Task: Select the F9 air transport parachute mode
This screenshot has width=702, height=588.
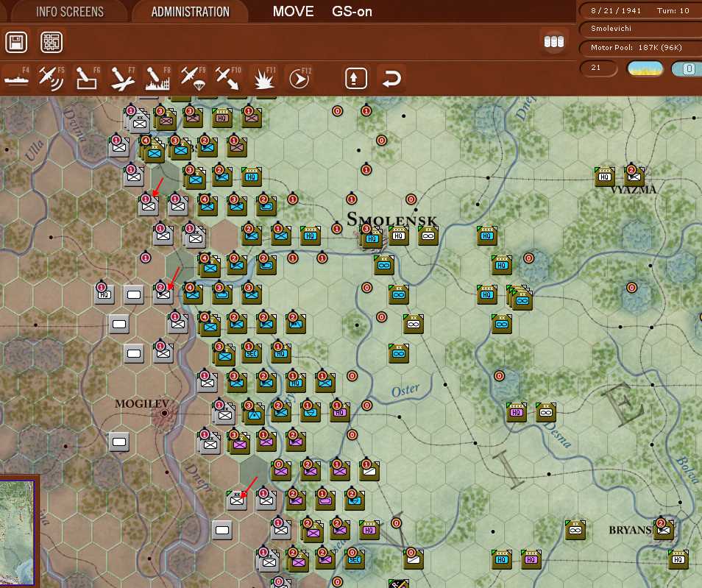Action: [193, 78]
